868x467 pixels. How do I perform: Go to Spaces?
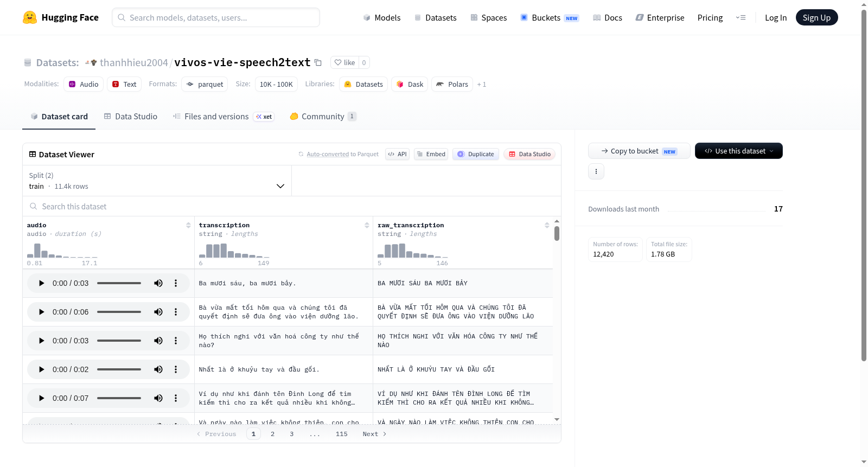click(x=489, y=17)
